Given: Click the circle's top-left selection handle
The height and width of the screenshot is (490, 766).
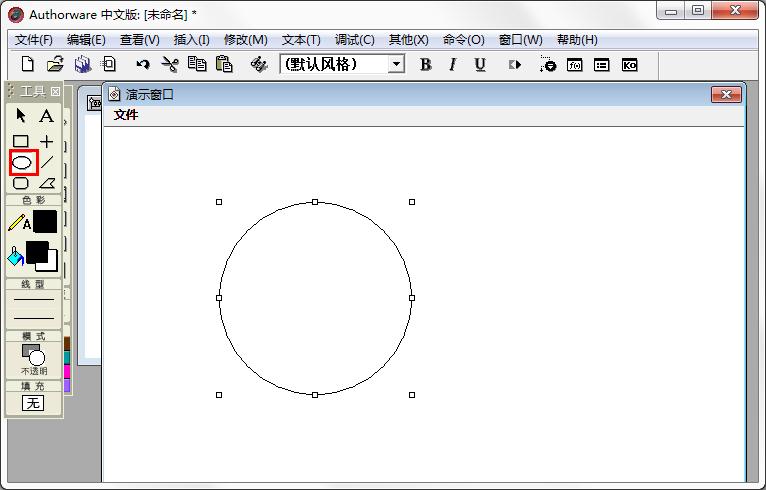Looking at the screenshot, I should (219, 202).
